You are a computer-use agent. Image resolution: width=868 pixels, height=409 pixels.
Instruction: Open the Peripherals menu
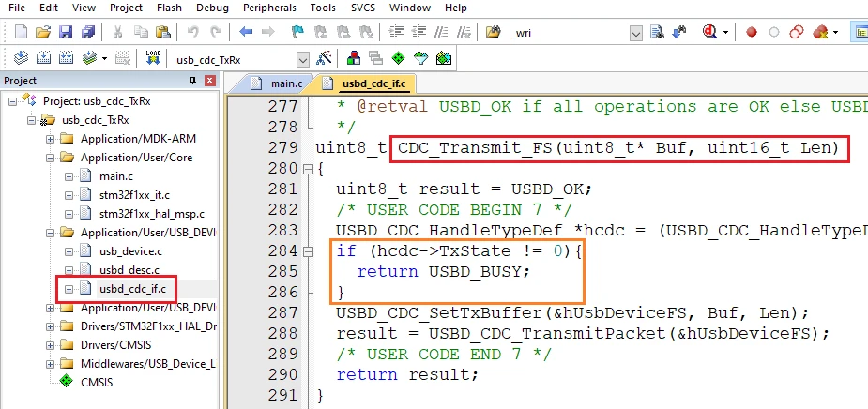point(269,8)
